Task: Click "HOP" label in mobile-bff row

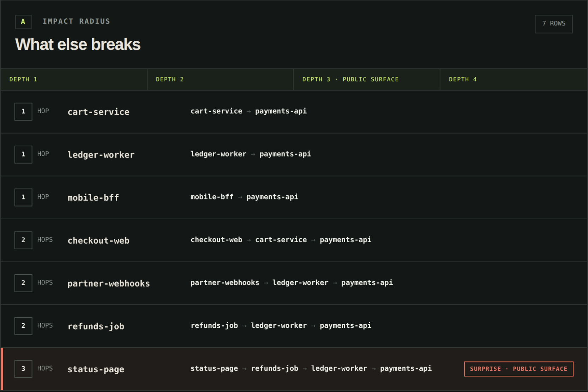Action: click(43, 197)
